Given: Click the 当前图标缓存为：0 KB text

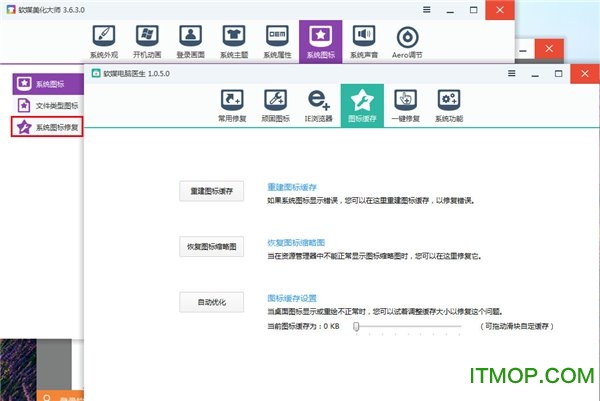Looking at the screenshot, I should pos(303,326).
